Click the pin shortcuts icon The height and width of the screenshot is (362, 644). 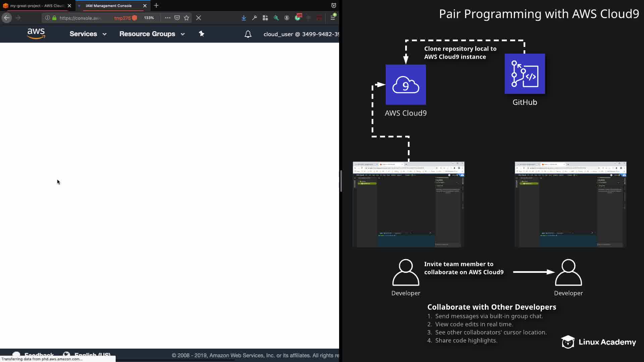coord(202,34)
